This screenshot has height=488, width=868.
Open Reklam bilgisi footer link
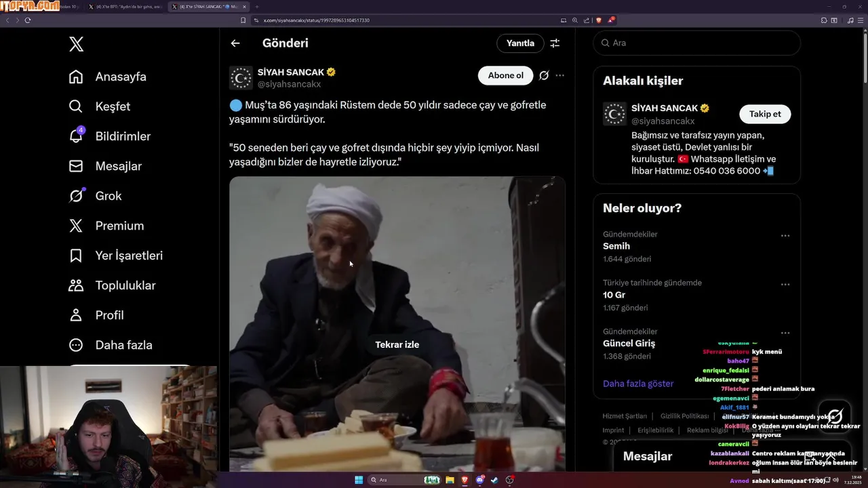pos(707,430)
